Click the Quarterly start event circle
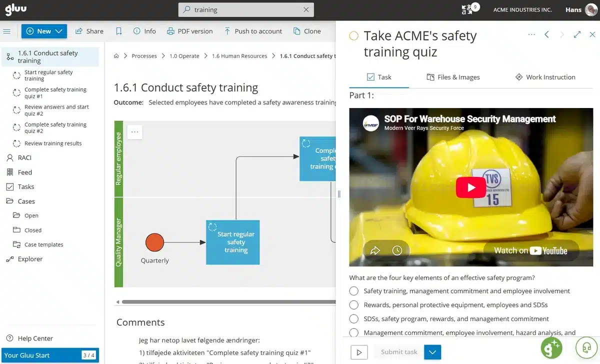The width and height of the screenshot is (600, 364). coord(154,242)
